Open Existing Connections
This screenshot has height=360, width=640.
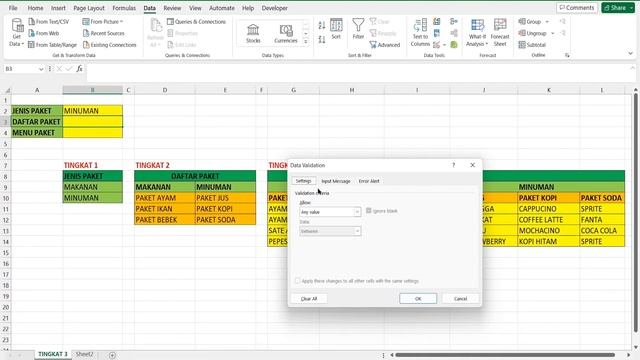tap(109, 44)
